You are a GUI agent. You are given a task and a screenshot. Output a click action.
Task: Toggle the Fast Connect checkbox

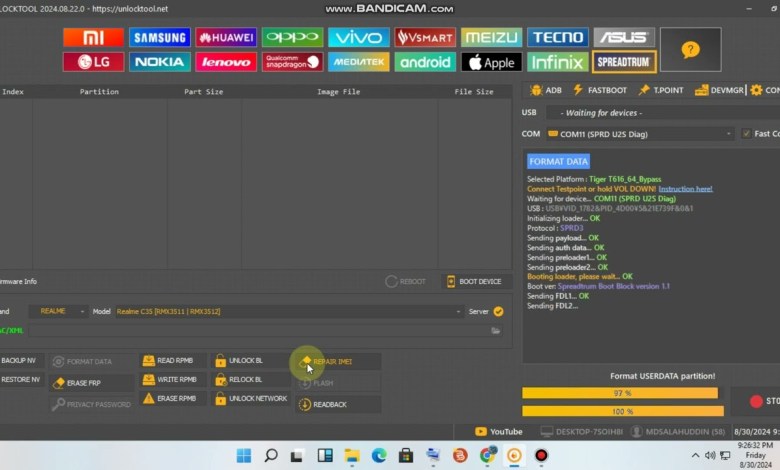(746, 133)
